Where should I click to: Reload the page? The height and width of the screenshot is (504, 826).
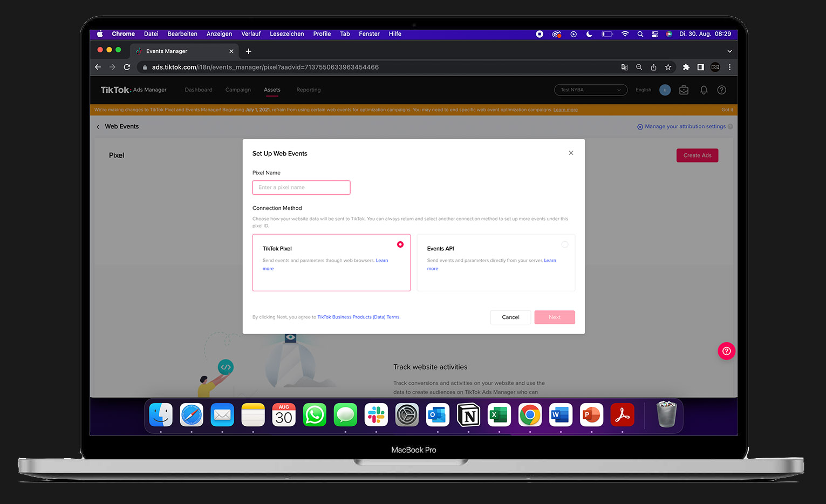pyautogui.click(x=127, y=67)
